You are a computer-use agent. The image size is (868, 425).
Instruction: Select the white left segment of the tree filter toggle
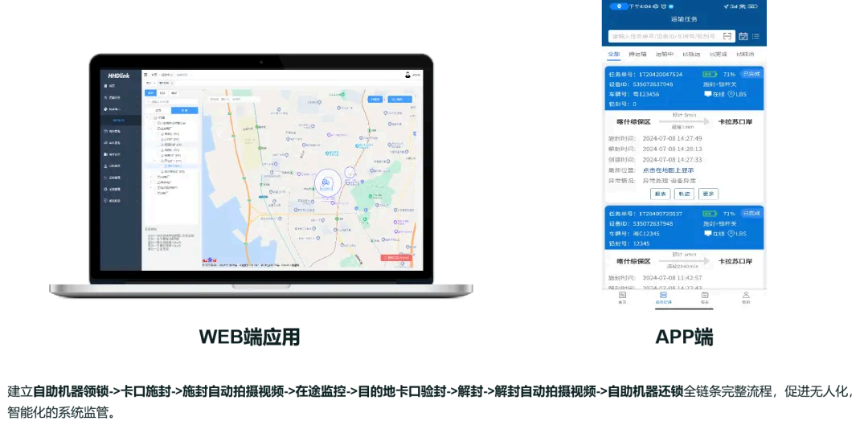click(158, 110)
